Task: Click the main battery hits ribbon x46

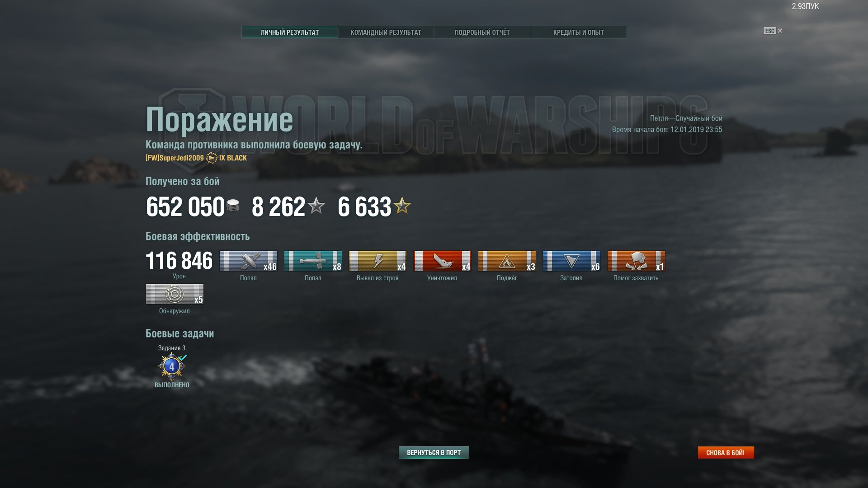Action: (248, 261)
